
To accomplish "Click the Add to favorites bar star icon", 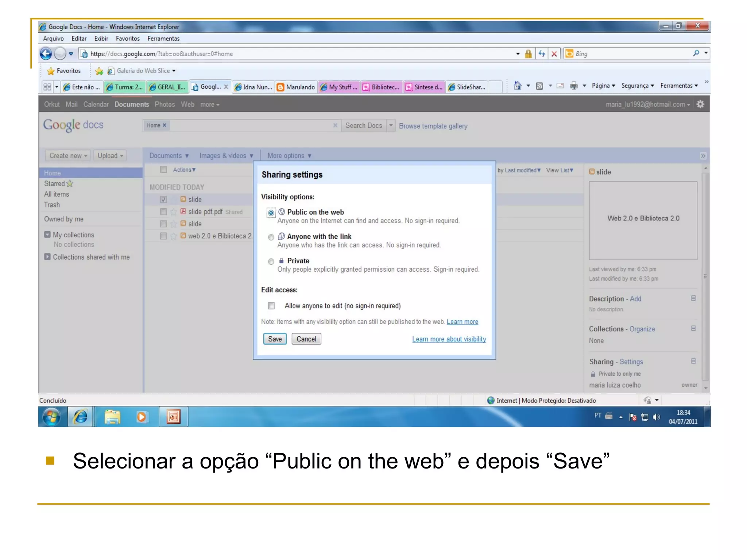I will 99,71.
